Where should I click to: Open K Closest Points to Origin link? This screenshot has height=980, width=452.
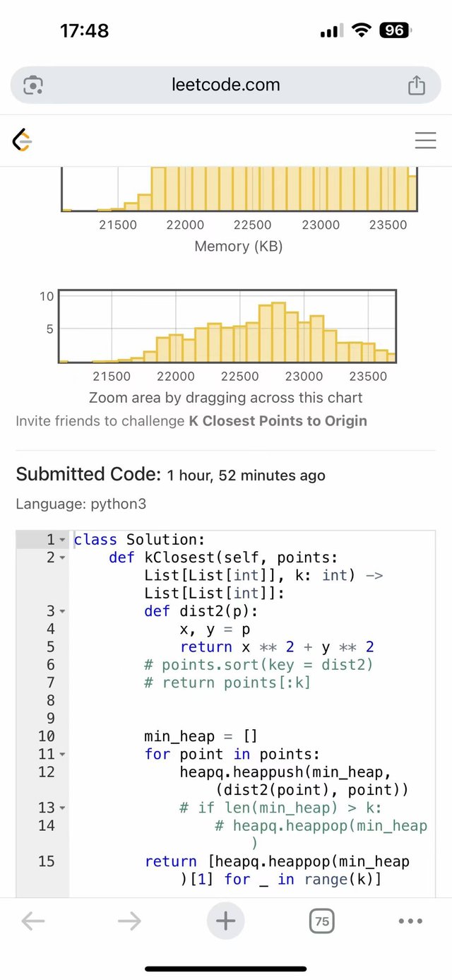[x=278, y=421]
